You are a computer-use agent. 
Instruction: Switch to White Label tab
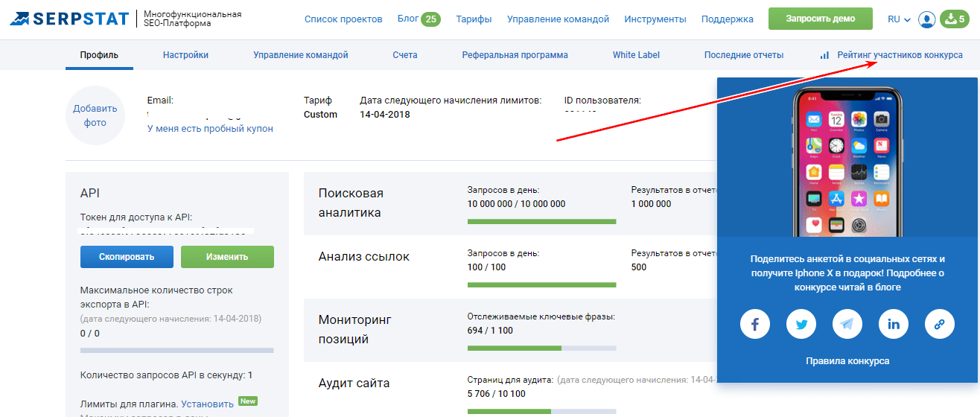tap(636, 55)
